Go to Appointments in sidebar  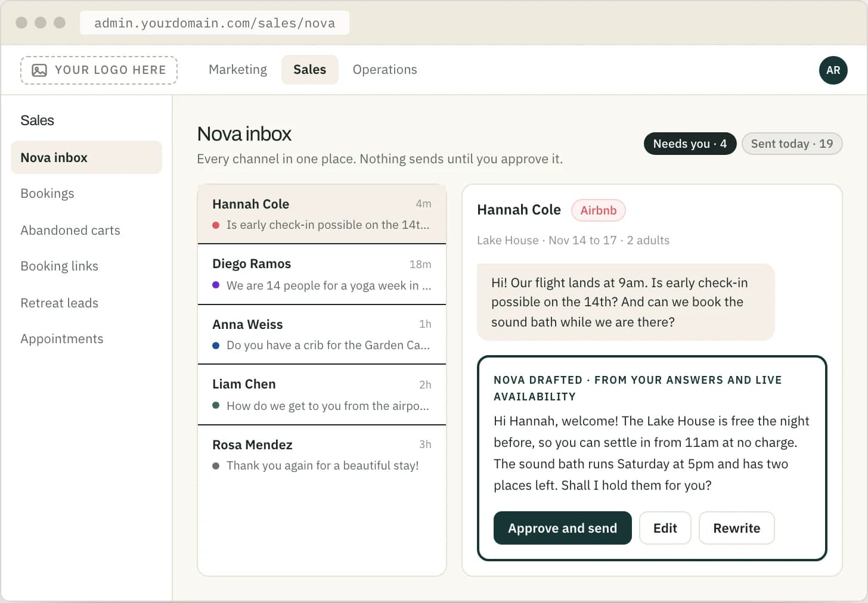click(x=62, y=339)
